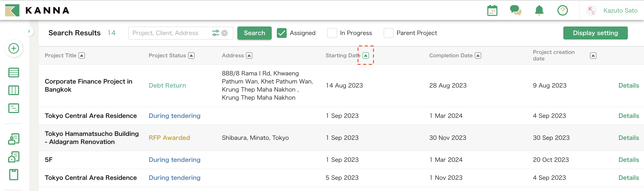644x191 pixels.
Task: Open Kazuto Sato user menu
Action: (x=620, y=11)
